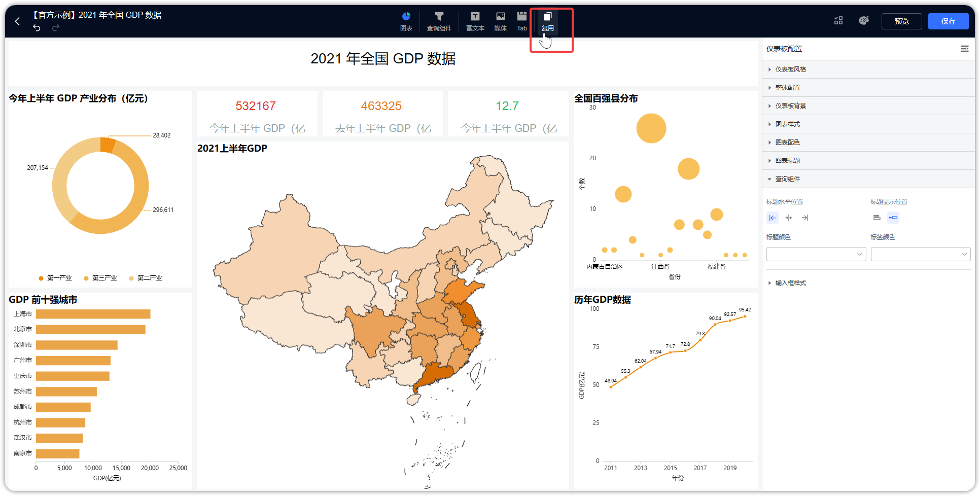This screenshot has height=496, width=980.
Task: Select the 463325 KPI card
Action: [383, 114]
